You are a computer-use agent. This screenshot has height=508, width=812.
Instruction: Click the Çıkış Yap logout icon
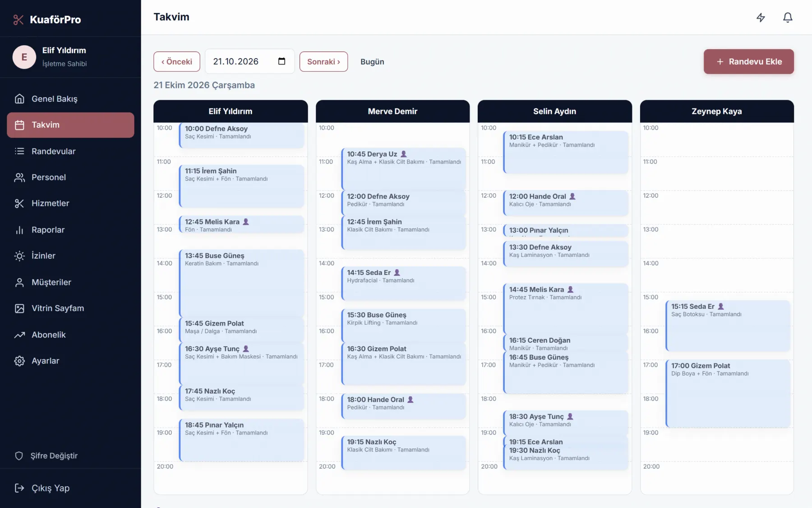[x=19, y=488]
